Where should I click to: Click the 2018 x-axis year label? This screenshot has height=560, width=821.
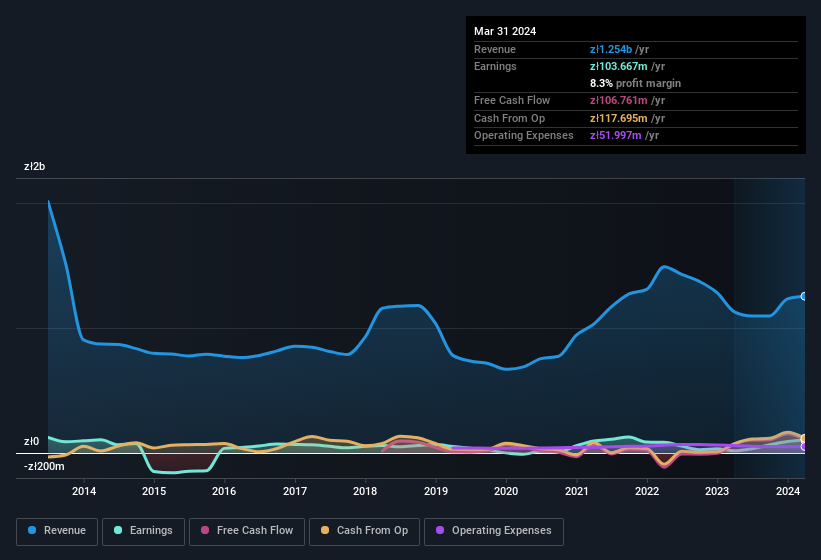coord(365,491)
